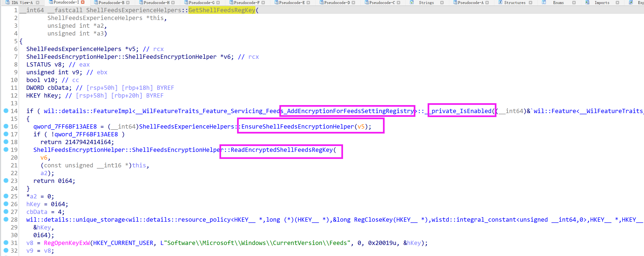Open the Pseudocode-E tab
This screenshot has width=644, height=256.
click(292, 3)
